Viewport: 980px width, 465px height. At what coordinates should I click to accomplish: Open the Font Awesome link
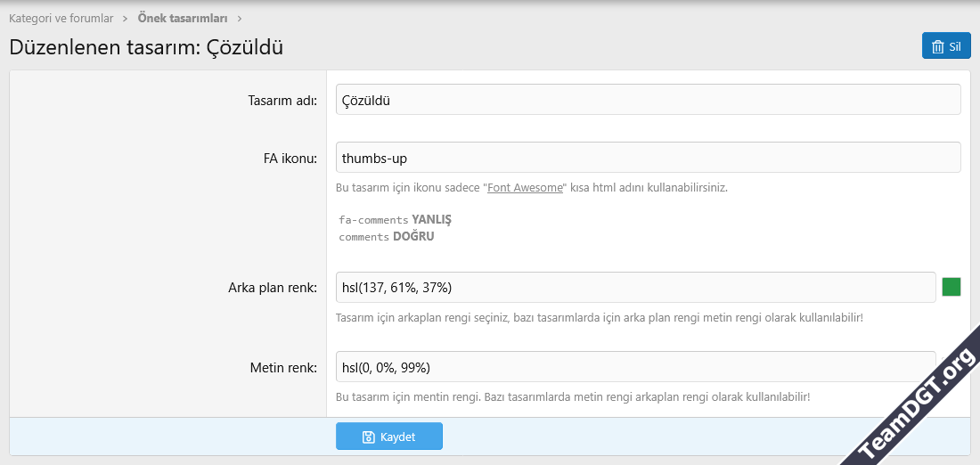click(x=525, y=188)
